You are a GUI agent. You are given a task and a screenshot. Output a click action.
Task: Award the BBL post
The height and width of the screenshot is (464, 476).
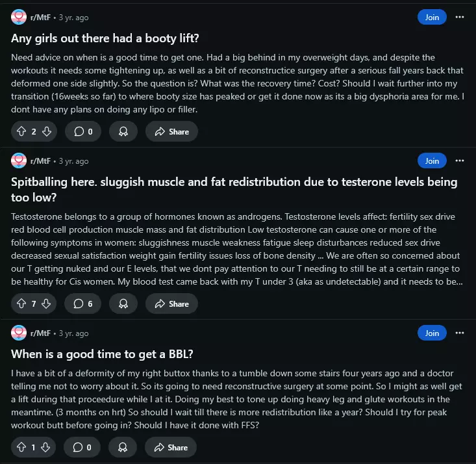click(123, 447)
